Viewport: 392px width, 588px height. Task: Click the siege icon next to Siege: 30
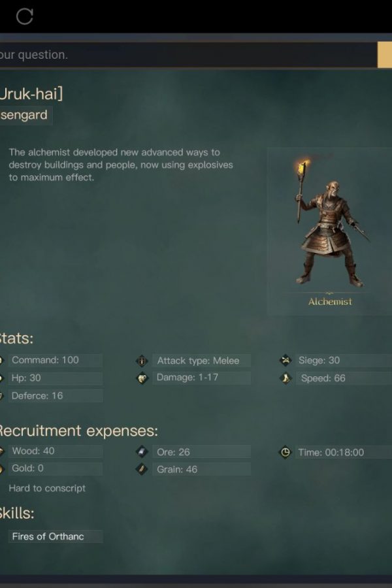pyautogui.click(x=286, y=361)
